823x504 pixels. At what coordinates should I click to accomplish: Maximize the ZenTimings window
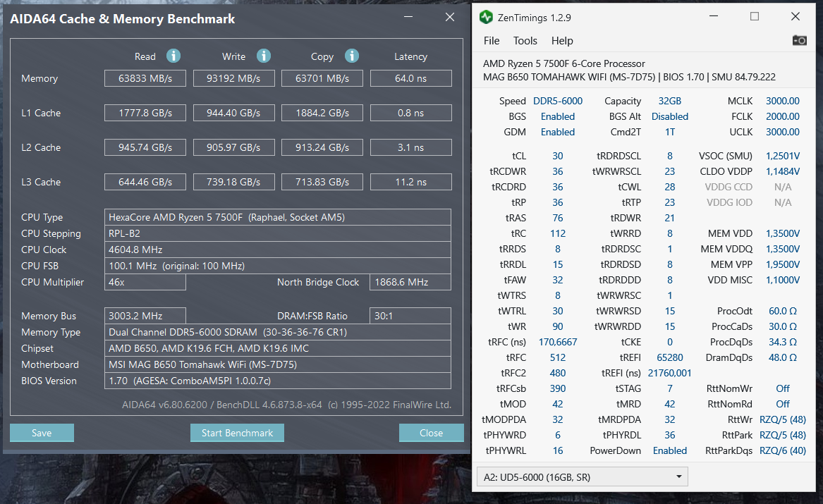[755, 17]
